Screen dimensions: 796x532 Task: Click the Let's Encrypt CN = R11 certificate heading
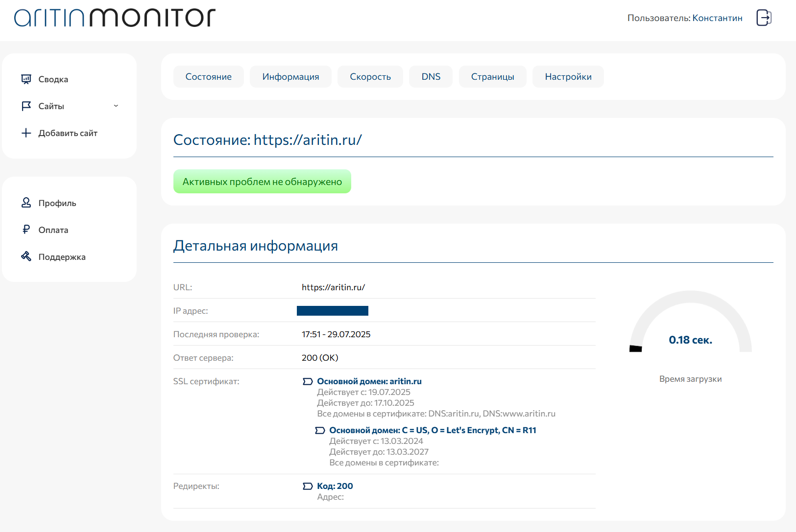(x=433, y=430)
